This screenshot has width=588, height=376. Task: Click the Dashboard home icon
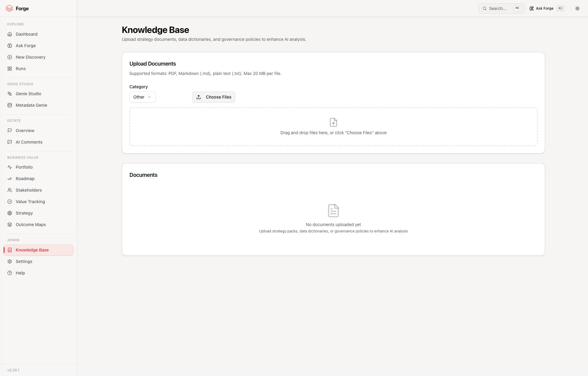[x=10, y=34]
